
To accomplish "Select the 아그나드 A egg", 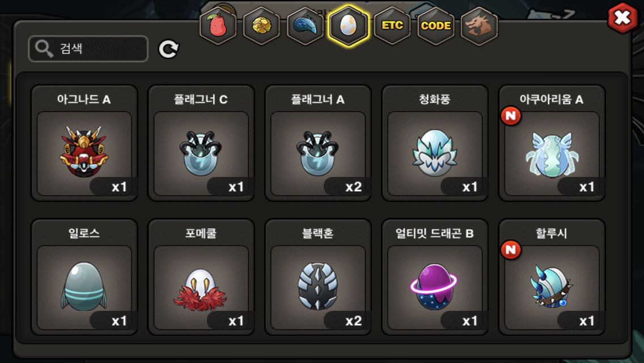I will (x=84, y=143).
